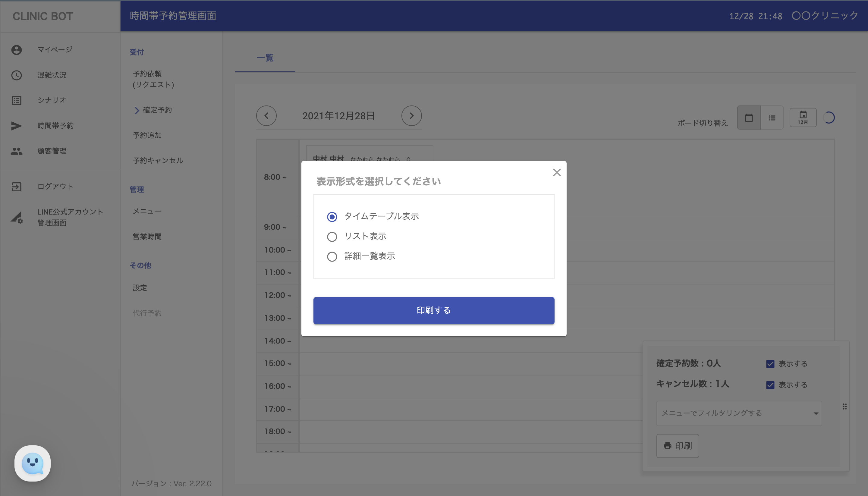Select 詳細一覧表示 radio option

click(x=332, y=256)
